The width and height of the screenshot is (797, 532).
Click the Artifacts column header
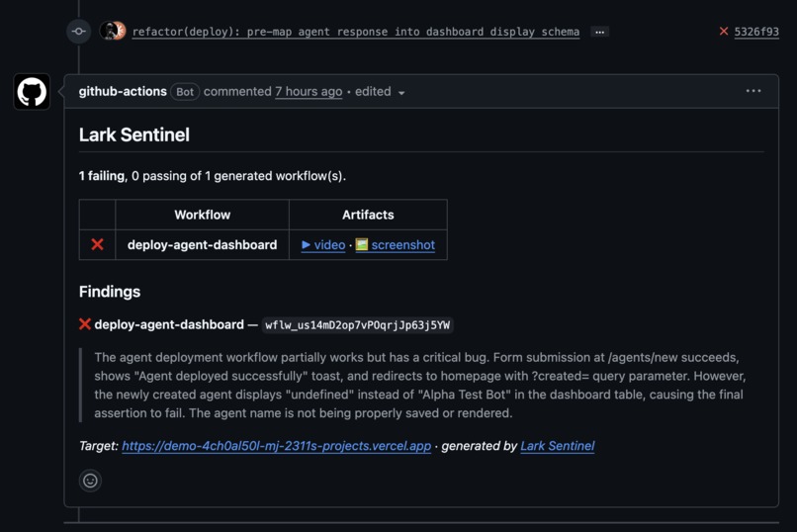[x=368, y=215]
